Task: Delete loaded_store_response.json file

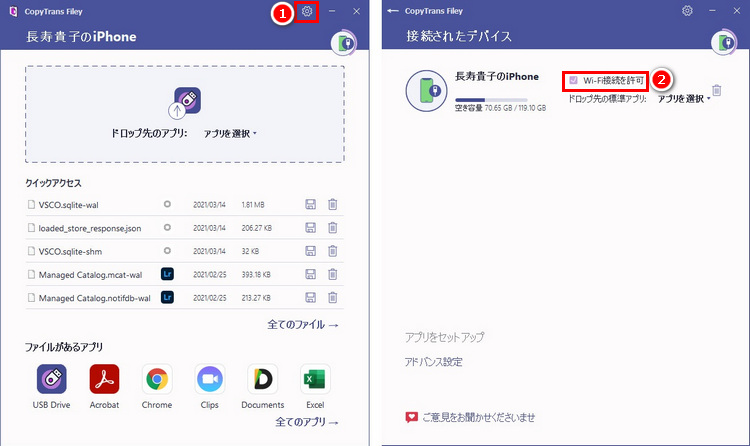Action: click(332, 228)
